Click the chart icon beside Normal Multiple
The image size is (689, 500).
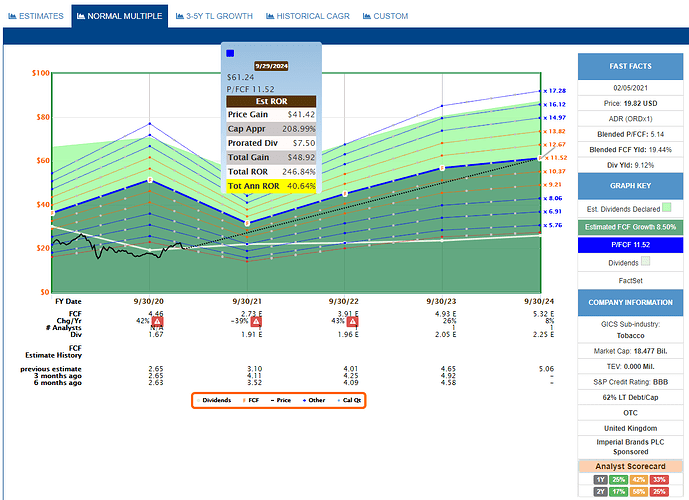(x=81, y=16)
